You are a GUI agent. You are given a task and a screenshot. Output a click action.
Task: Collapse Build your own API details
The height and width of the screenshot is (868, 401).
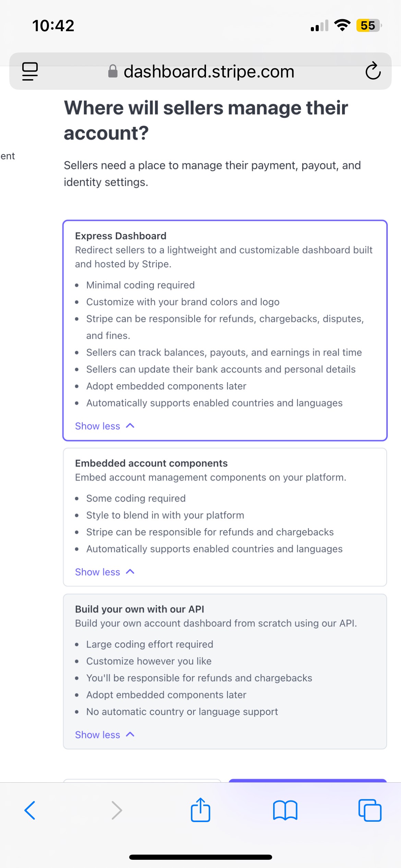(x=104, y=735)
